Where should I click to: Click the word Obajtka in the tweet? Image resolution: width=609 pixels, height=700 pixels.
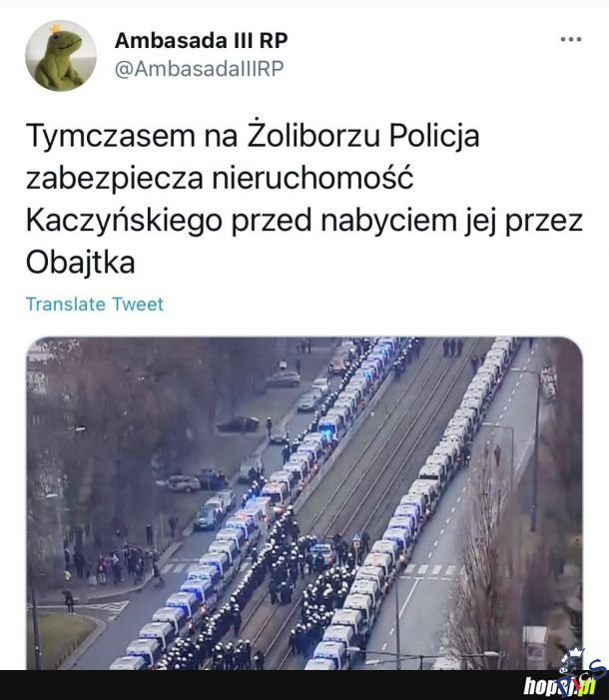click(80, 262)
